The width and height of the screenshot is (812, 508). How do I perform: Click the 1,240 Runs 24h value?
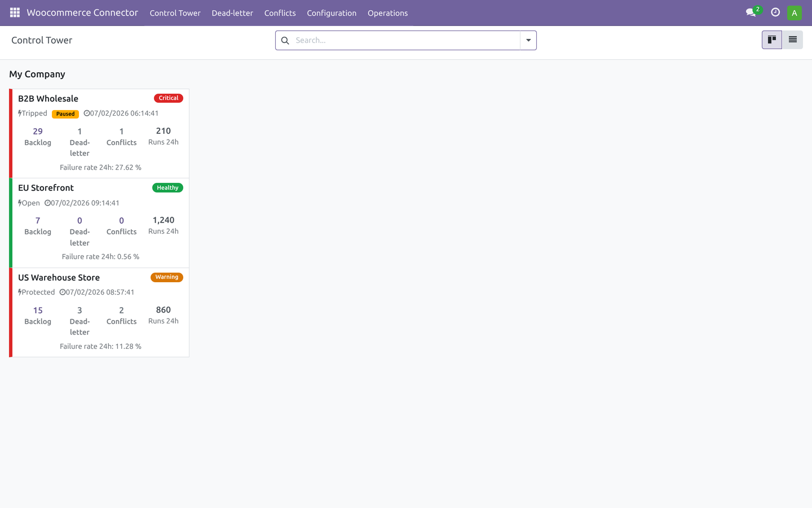click(164, 220)
